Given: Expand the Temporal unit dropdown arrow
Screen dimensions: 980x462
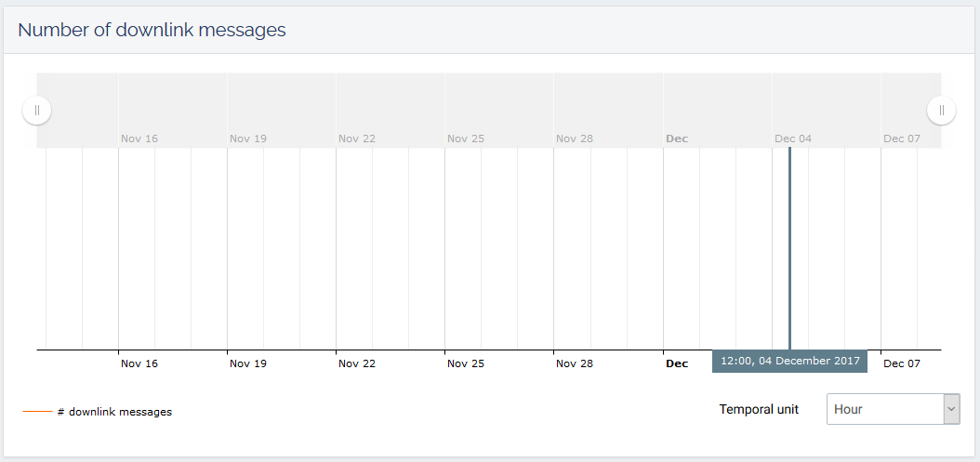Looking at the screenshot, I should (951, 409).
